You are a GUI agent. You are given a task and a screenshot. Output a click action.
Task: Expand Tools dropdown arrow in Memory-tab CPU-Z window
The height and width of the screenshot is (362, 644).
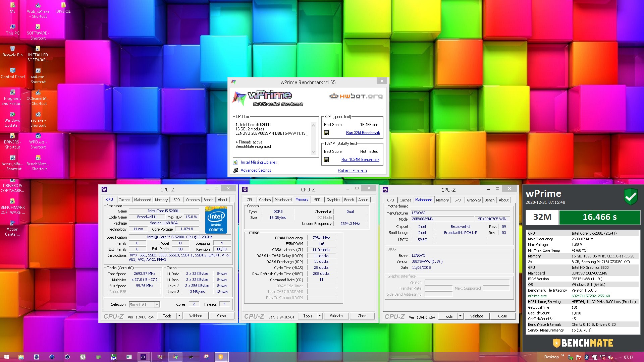(320, 316)
